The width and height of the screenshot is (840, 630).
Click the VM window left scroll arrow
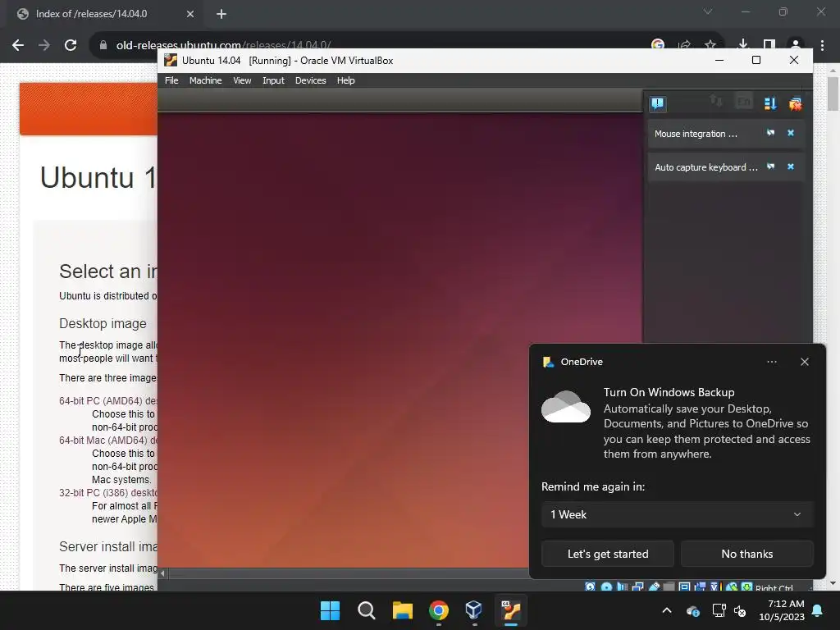(163, 573)
